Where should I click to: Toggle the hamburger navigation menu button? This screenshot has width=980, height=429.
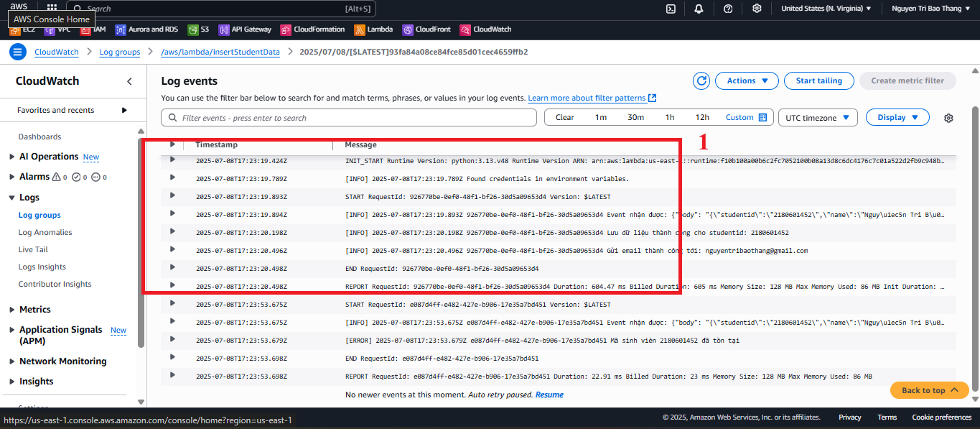pyautogui.click(x=18, y=52)
